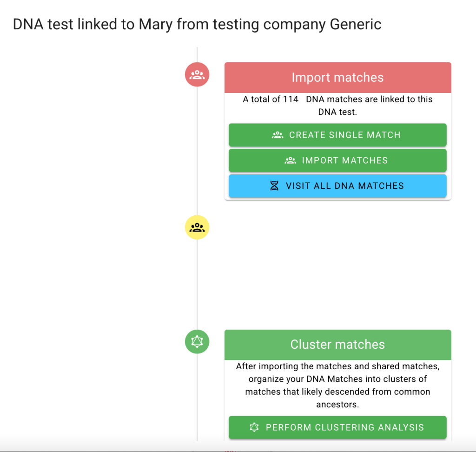This screenshot has height=452, width=476.
Task: Click the people icon in Import Matches button
Action: click(x=291, y=160)
